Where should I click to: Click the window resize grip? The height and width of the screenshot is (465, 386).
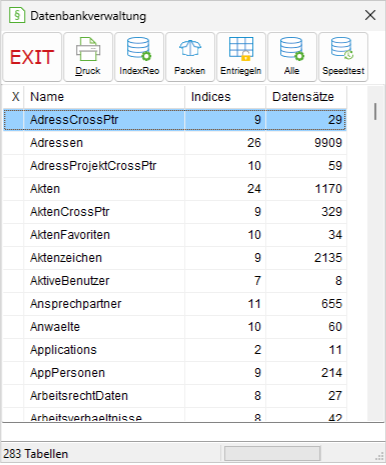pos(380,456)
